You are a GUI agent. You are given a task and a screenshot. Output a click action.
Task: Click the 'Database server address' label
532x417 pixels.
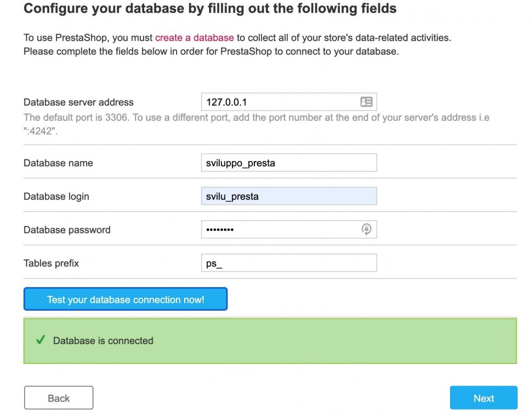click(79, 102)
